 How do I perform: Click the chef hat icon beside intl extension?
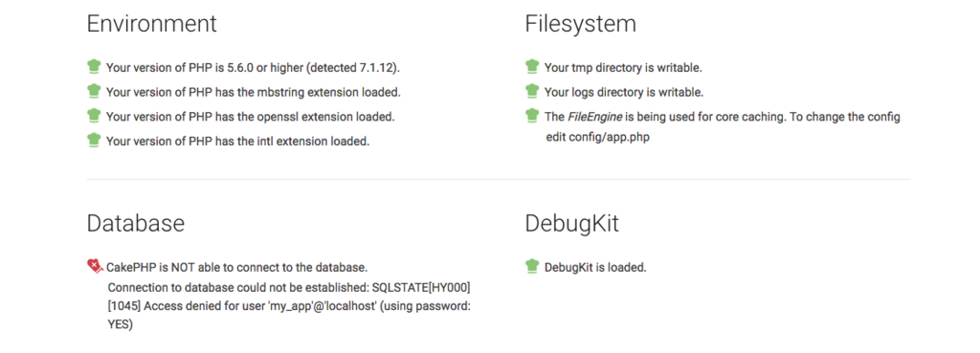[94, 140]
